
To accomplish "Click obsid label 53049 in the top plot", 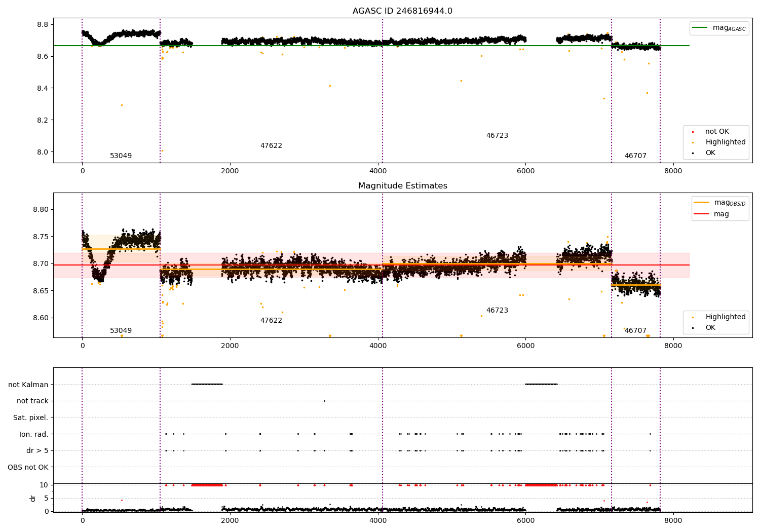I will click(121, 156).
